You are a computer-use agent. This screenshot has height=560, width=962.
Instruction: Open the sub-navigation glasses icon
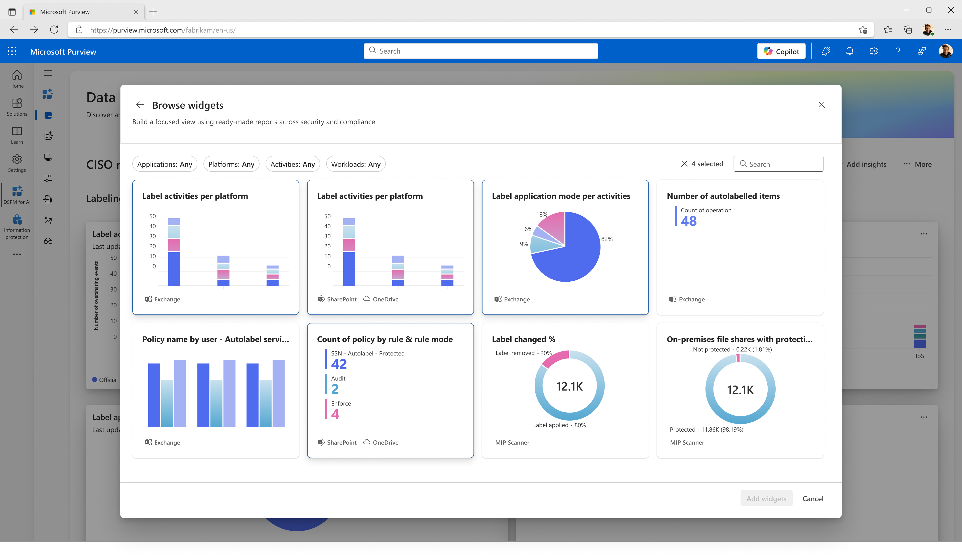[48, 241]
